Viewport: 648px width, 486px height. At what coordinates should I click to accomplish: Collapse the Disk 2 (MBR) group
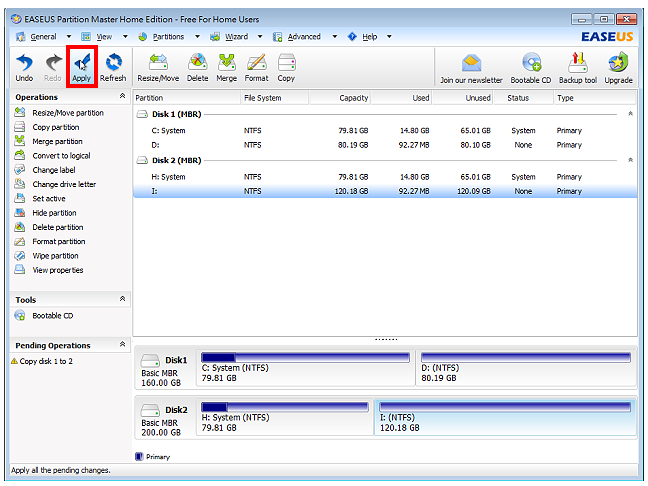pyautogui.click(x=630, y=160)
